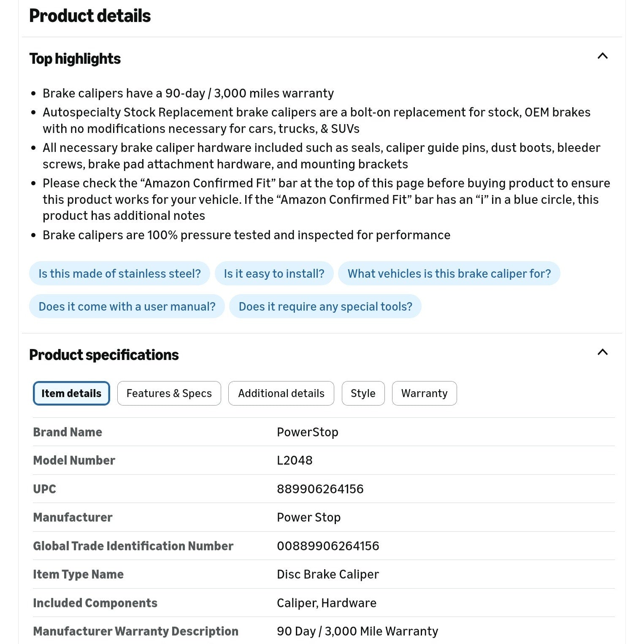Open the Warranty tab

click(424, 393)
